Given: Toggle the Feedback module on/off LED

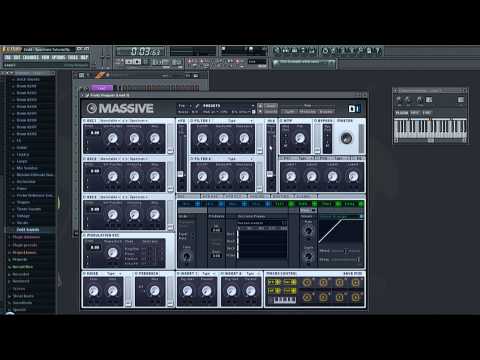Looking at the screenshot, I should (137, 274).
